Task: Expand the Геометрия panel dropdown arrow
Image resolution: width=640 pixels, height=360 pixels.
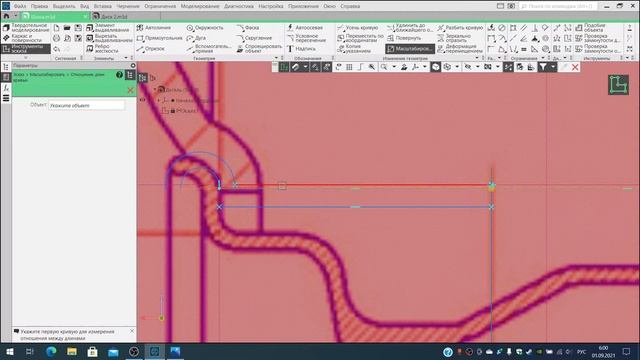Action: click(x=276, y=58)
